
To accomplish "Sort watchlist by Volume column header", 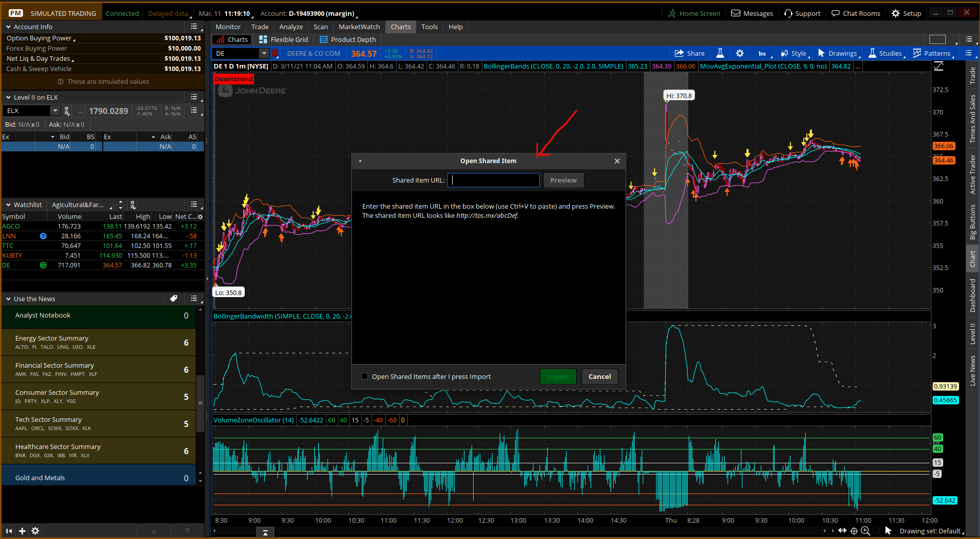I will (x=69, y=216).
